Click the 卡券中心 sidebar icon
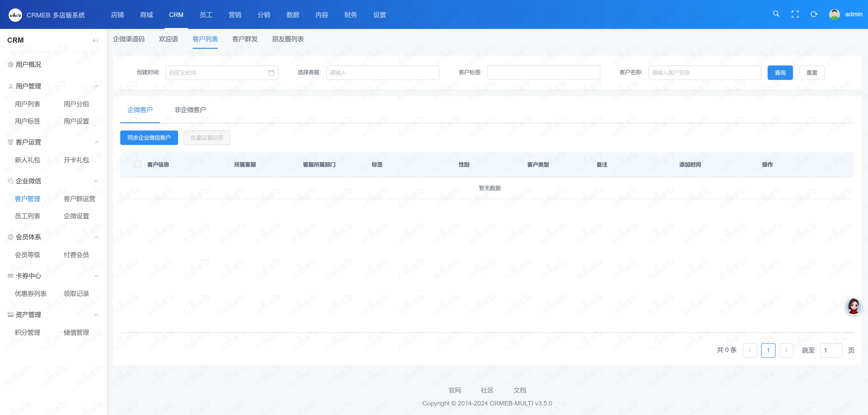868x415 pixels. point(10,276)
